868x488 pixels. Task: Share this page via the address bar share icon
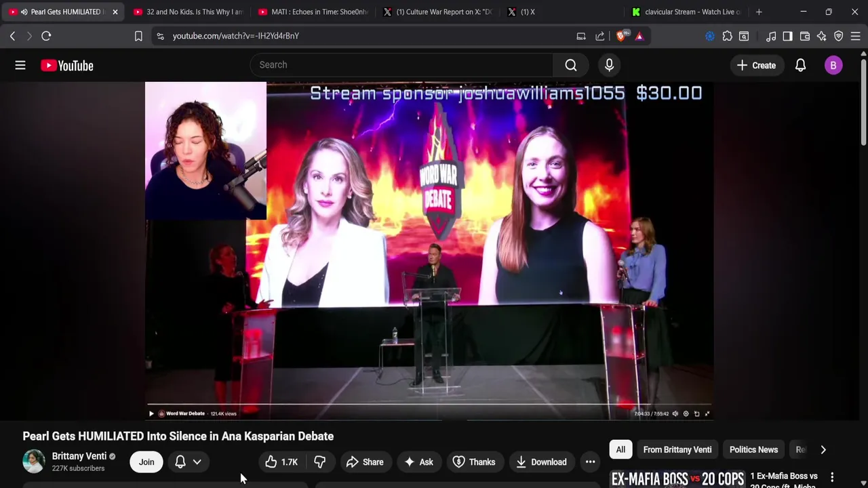coord(600,36)
